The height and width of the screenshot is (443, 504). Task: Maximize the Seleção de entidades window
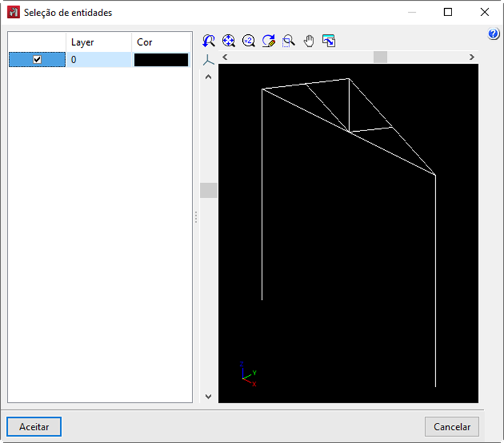point(447,12)
